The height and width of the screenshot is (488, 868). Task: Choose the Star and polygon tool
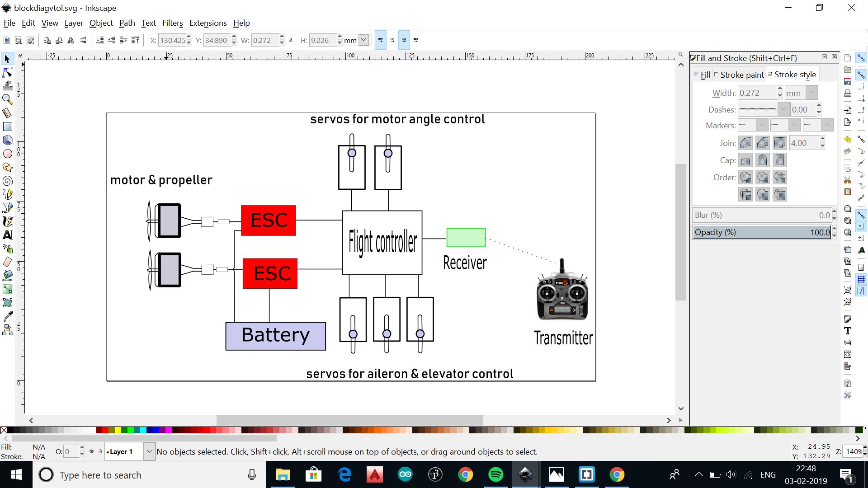click(7, 168)
